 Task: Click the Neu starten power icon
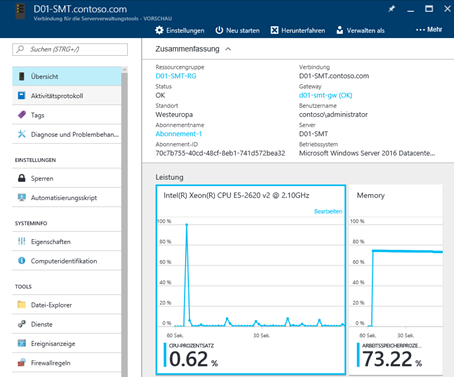[219, 30]
